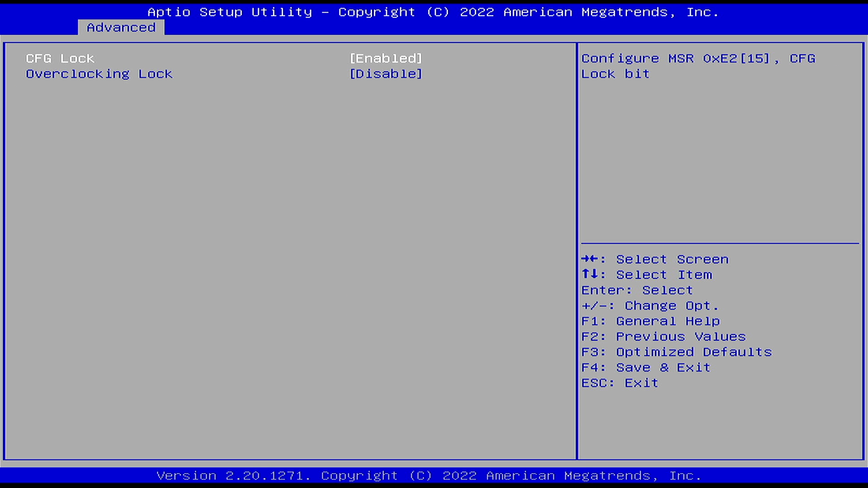This screenshot has height=488, width=868.
Task: Select Screen using arrow navigation
Action: 655,258
